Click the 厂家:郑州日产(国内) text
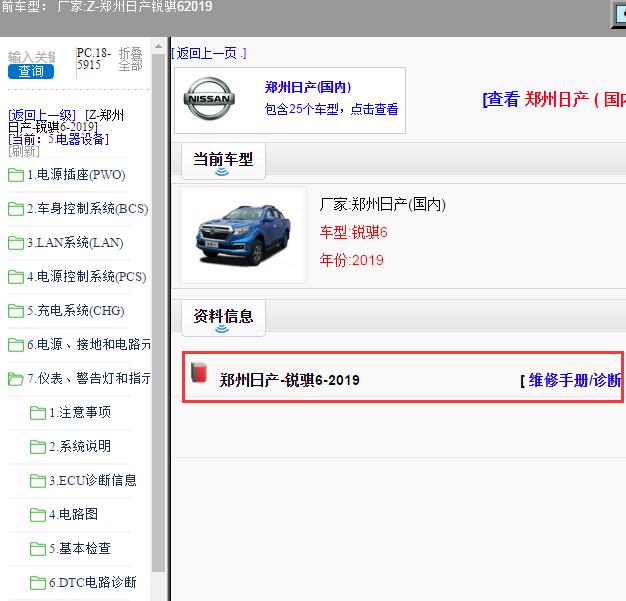Image resolution: width=626 pixels, height=601 pixels. tap(382, 204)
